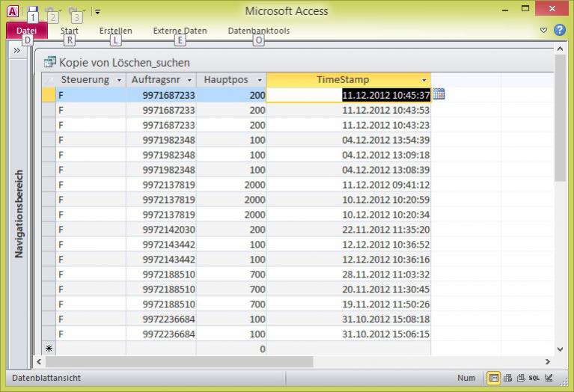Viewport: 574px width, 392px height.
Task: Click the selected 11.12.2012 10:45:37 timestamp field
Action: tap(349, 95)
